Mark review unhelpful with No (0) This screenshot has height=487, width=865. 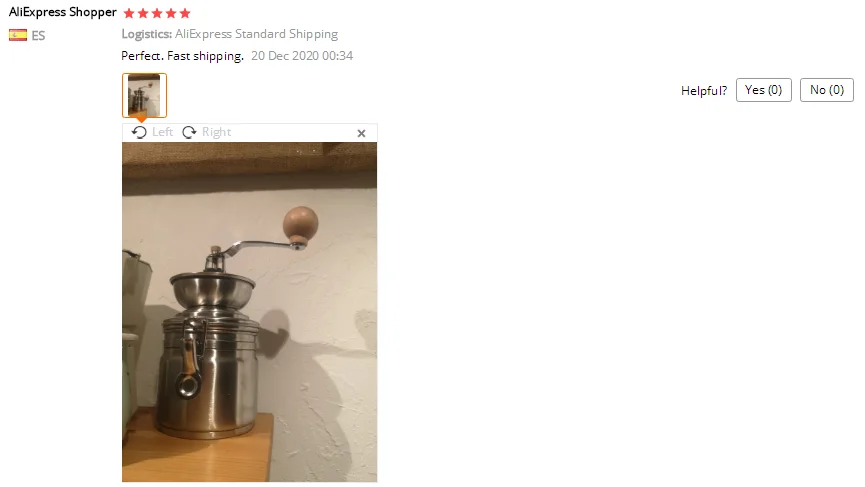click(827, 90)
